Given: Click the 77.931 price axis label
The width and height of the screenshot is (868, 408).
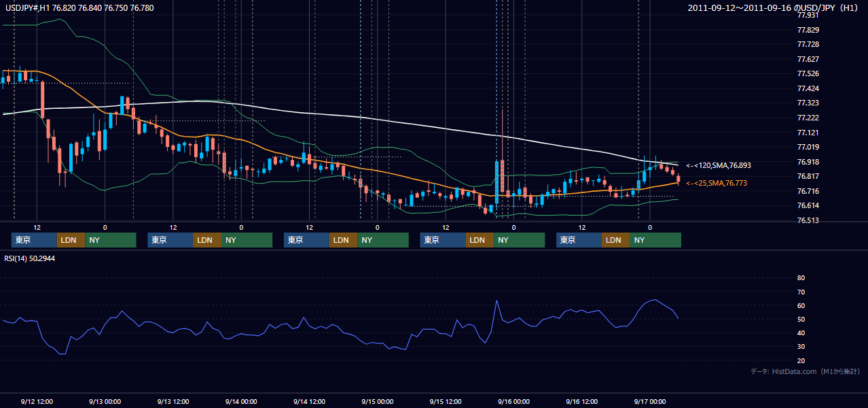Looking at the screenshot, I should click(x=808, y=15).
